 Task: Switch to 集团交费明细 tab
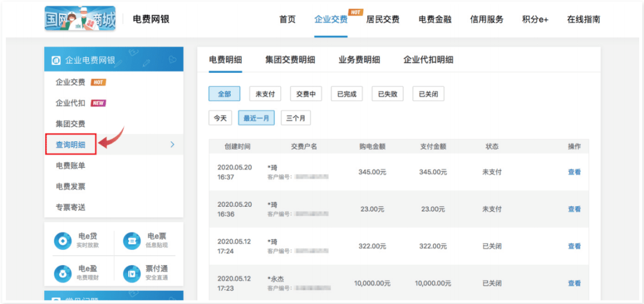[x=290, y=60]
